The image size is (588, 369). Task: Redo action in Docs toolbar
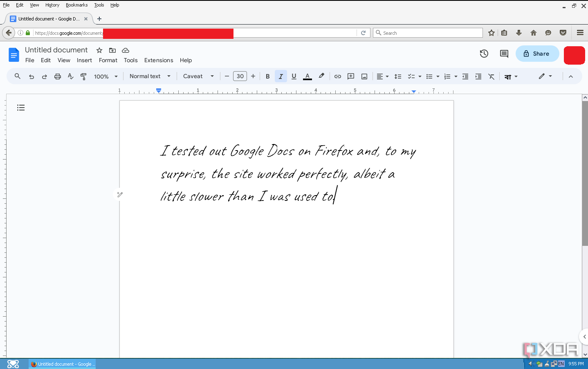pos(45,76)
